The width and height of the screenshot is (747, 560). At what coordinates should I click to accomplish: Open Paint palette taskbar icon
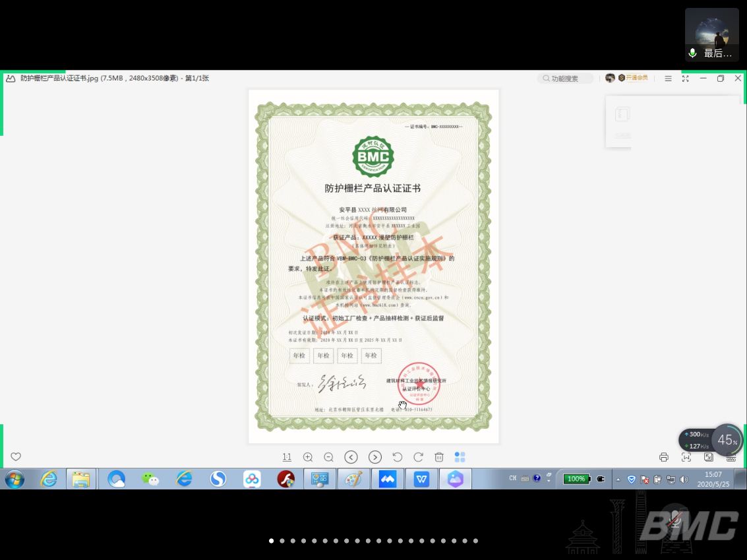pos(353,479)
